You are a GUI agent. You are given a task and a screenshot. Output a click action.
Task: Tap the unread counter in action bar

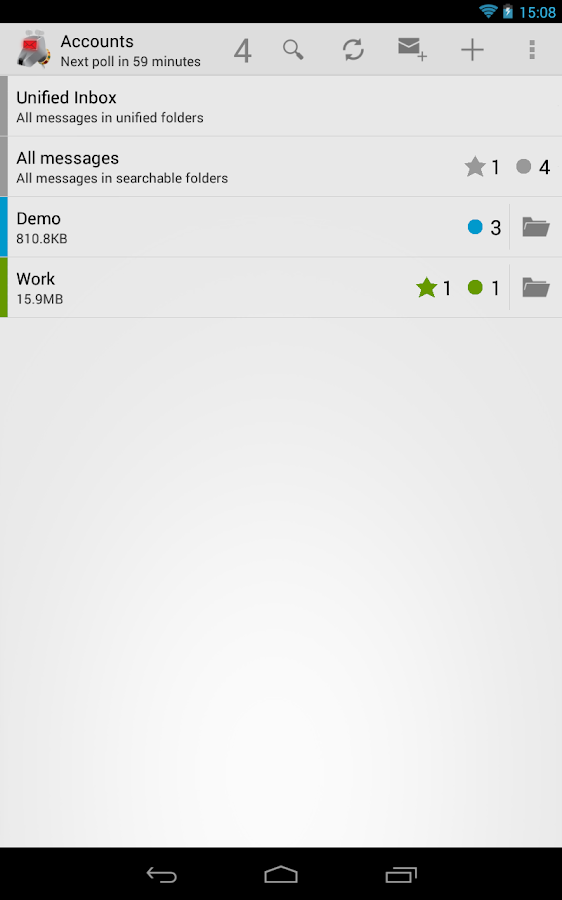click(243, 51)
